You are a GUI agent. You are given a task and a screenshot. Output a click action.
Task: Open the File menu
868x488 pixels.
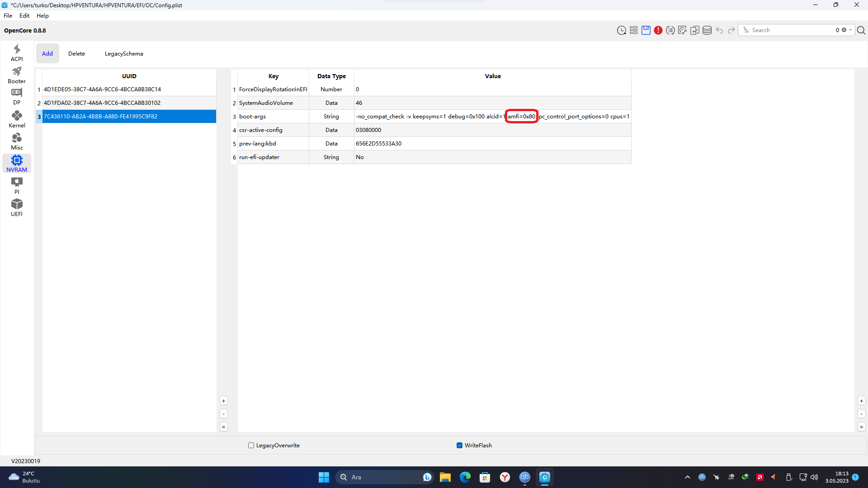click(8, 15)
